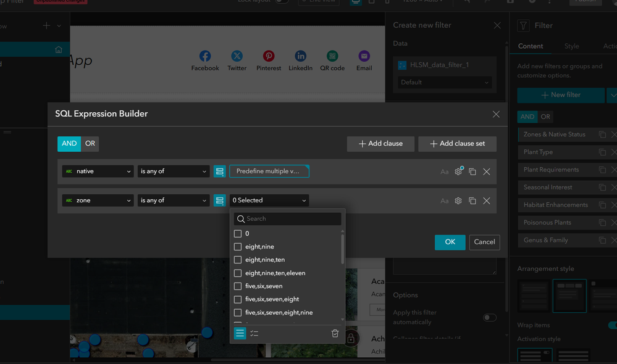Toggle Apply this filter automatically switch
The image size is (617, 364).
coord(490,317)
